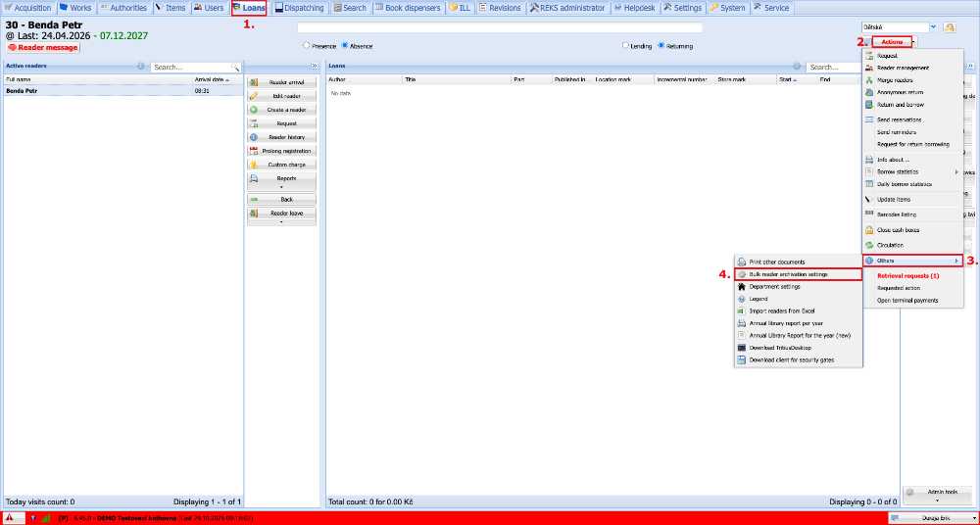Open the Settings tab
The width and height of the screenshot is (980, 525).
(682, 8)
